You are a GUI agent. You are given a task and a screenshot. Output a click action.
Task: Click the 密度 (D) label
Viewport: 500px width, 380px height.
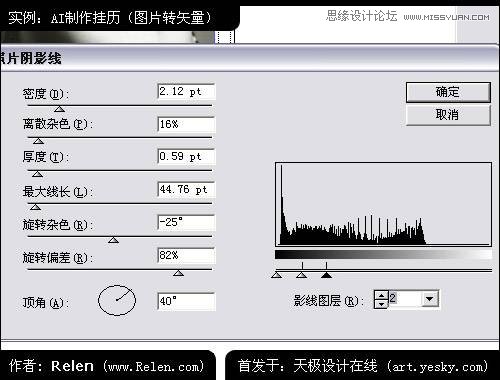click(x=46, y=94)
